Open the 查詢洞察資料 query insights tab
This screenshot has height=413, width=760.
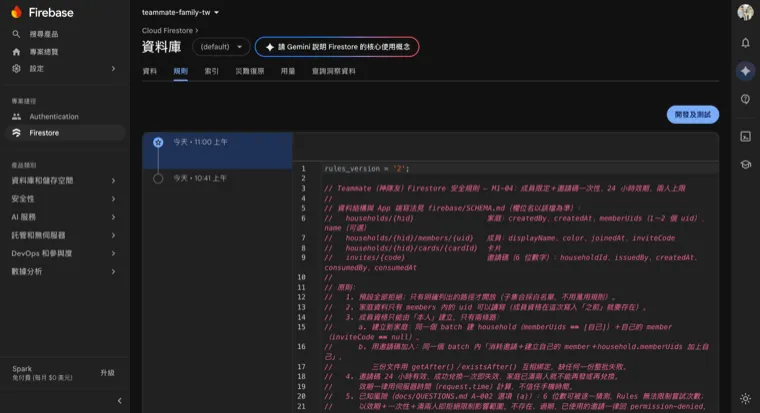point(333,71)
